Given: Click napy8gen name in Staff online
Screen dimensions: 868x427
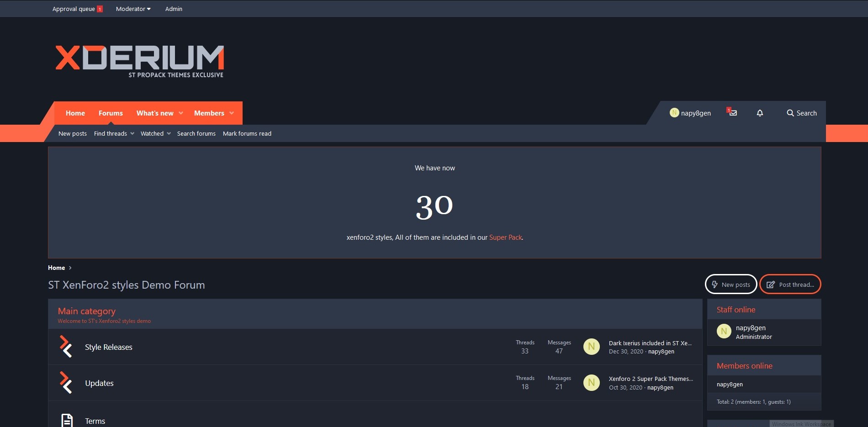Looking at the screenshot, I should point(751,328).
